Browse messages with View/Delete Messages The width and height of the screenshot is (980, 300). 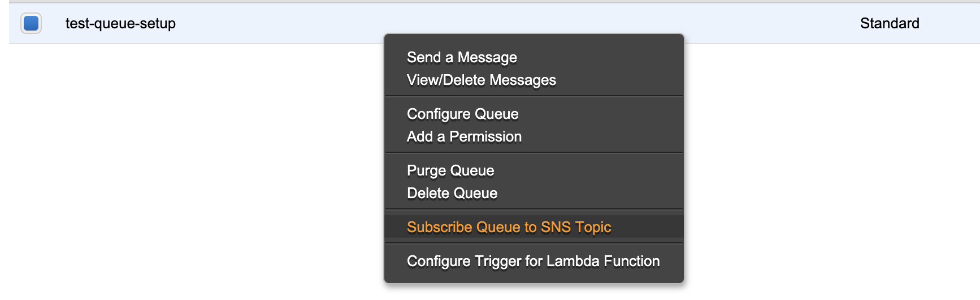pos(481,80)
